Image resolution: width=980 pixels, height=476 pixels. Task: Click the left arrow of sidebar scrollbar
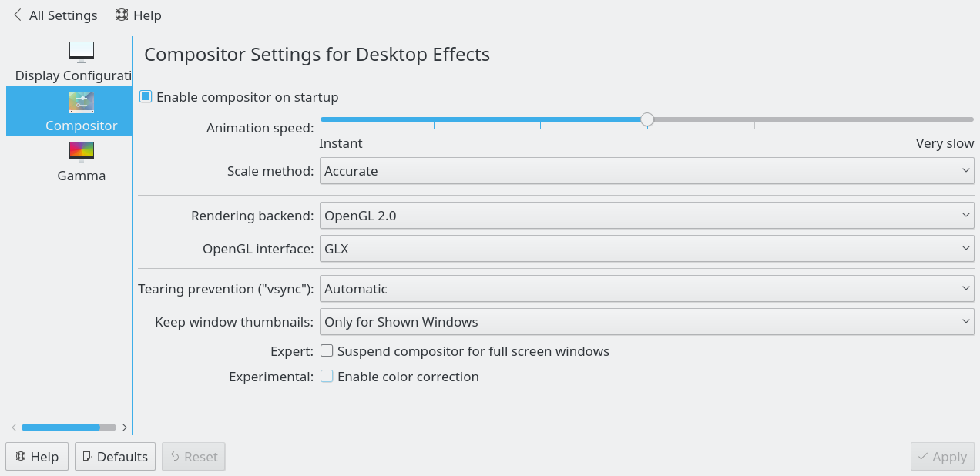[x=14, y=427]
